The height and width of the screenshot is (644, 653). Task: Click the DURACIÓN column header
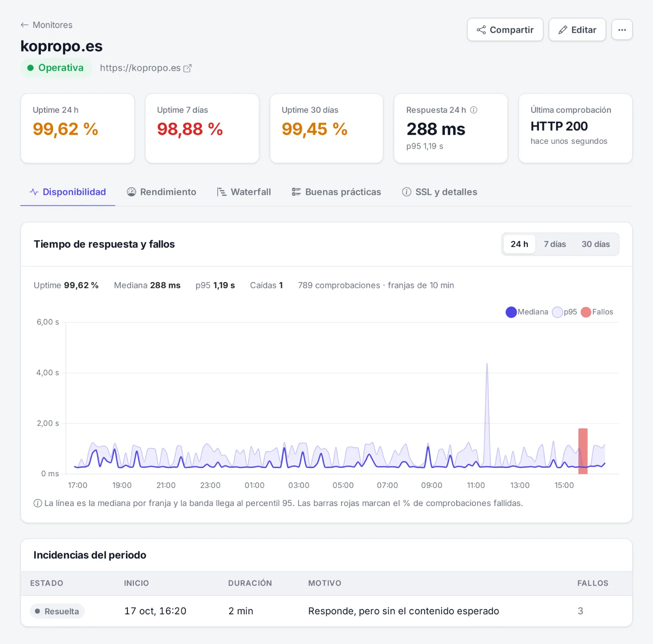pos(250,583)
